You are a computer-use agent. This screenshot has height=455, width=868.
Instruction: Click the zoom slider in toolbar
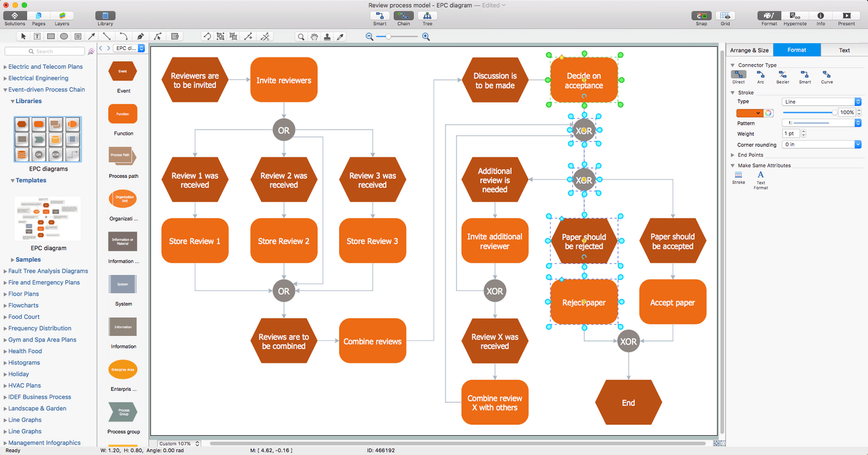(398, 36)
